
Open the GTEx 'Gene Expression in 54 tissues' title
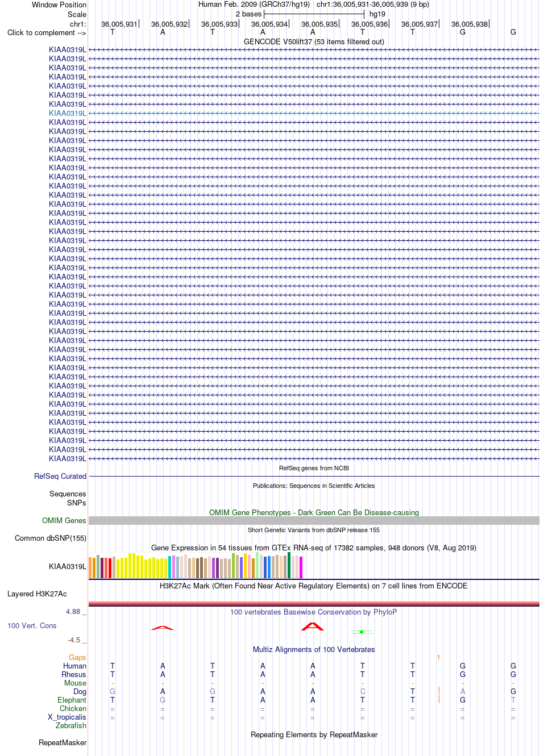coord(314,548)
